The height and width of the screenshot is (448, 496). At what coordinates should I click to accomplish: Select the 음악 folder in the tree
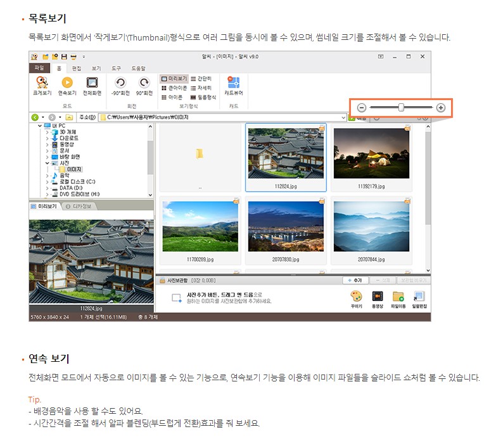click(61, 176)
